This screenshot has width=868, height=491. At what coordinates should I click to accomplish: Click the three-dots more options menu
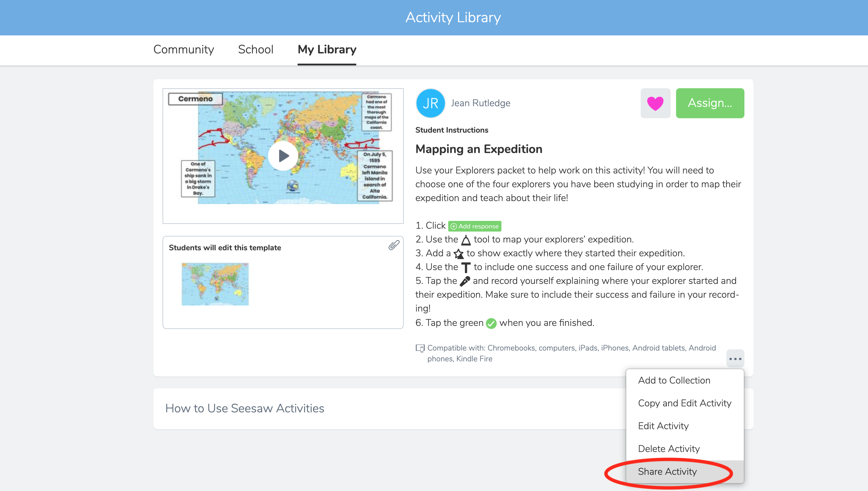point(735,359)
